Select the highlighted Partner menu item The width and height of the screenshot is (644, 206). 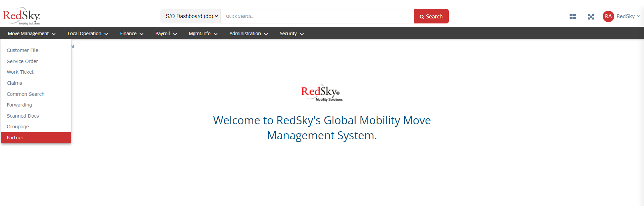click(36, 138)
